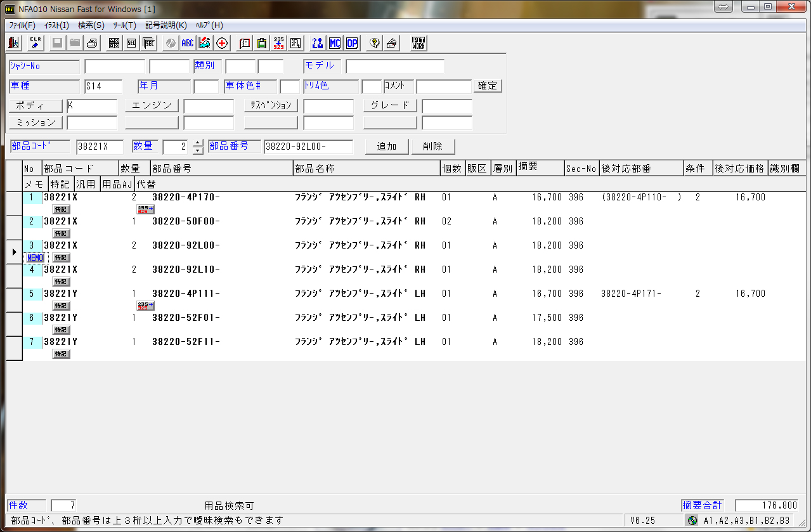Click the red open book icon
The height and width of the screenshot is (532, 811).
click(244, 43)
